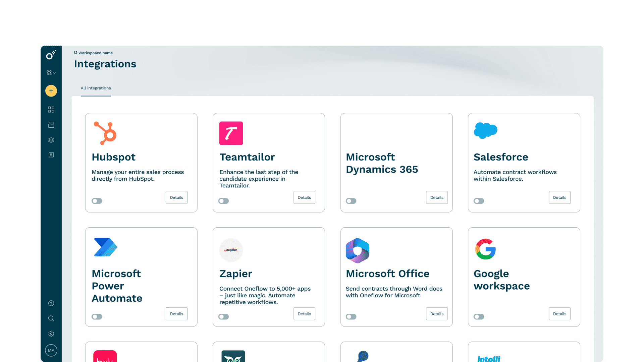644x362 pixels.
Task: Open the templates layers icon
Action: pyautogui.click(x=51, y=140)
